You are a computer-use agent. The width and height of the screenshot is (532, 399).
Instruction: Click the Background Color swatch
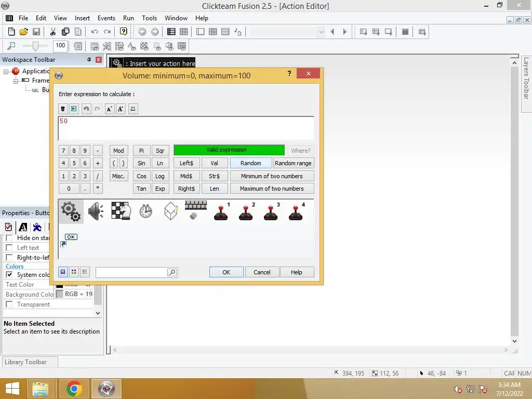pos(59,294)
